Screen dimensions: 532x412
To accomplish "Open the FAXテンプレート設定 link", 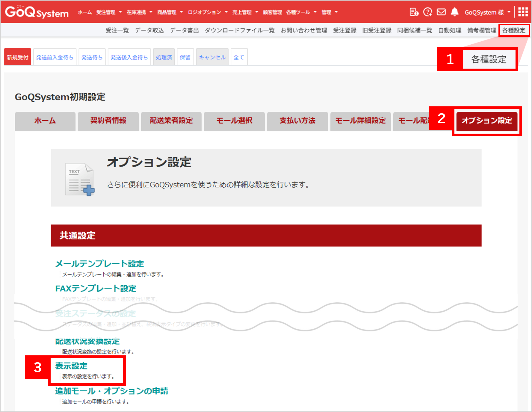I will coord(96,289).
